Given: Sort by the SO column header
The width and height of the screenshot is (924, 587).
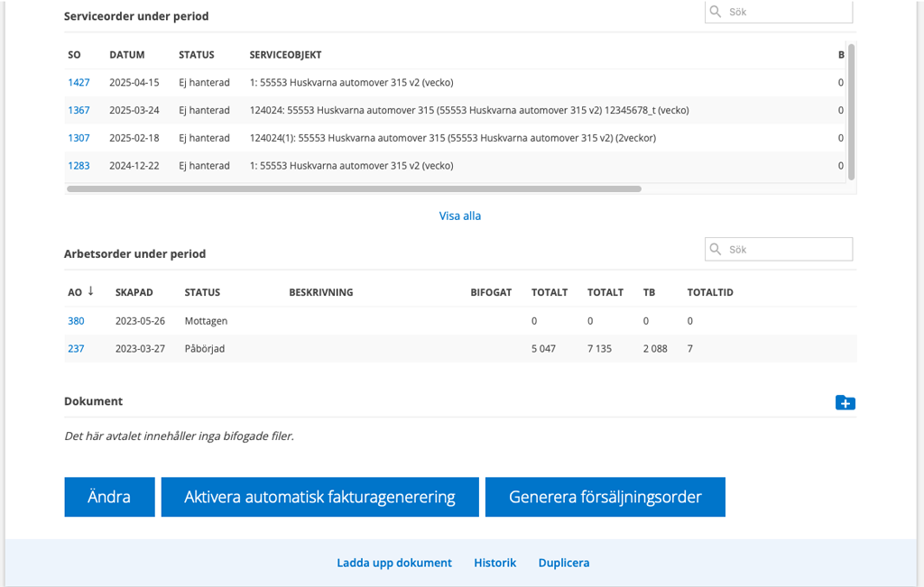Looking at the screenshot, I should tap(74, 55).
